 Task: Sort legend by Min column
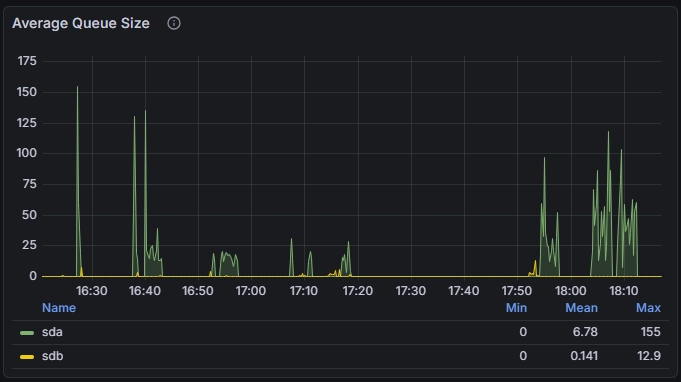[516, 308]
